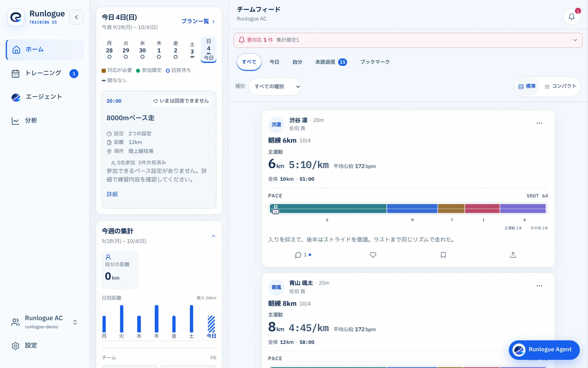Click the 木 bar in 日別距離 chart

(x=156, y=319)
